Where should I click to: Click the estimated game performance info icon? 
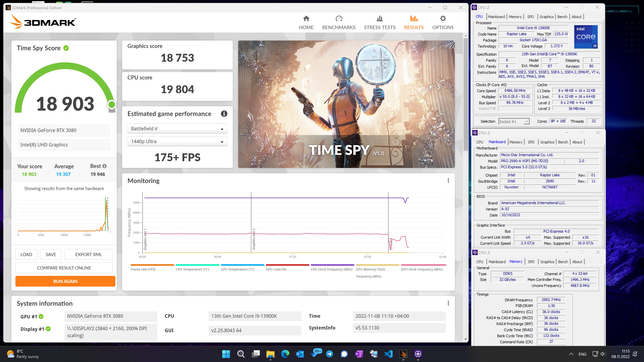[x=224, y=114]
